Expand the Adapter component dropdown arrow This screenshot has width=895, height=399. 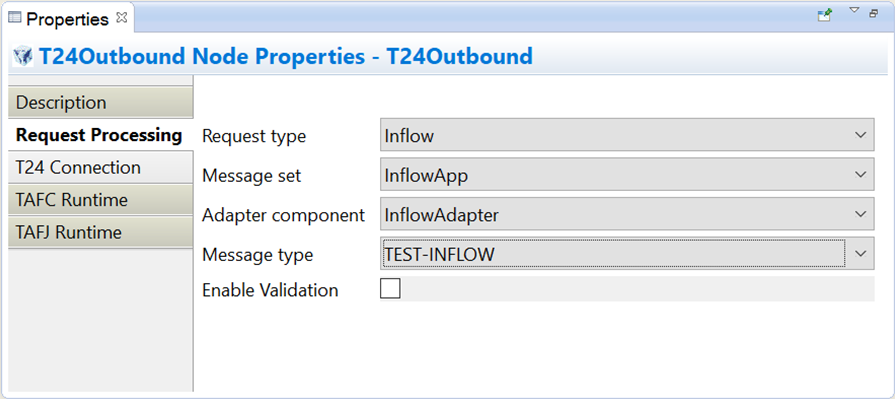[860, 214]
